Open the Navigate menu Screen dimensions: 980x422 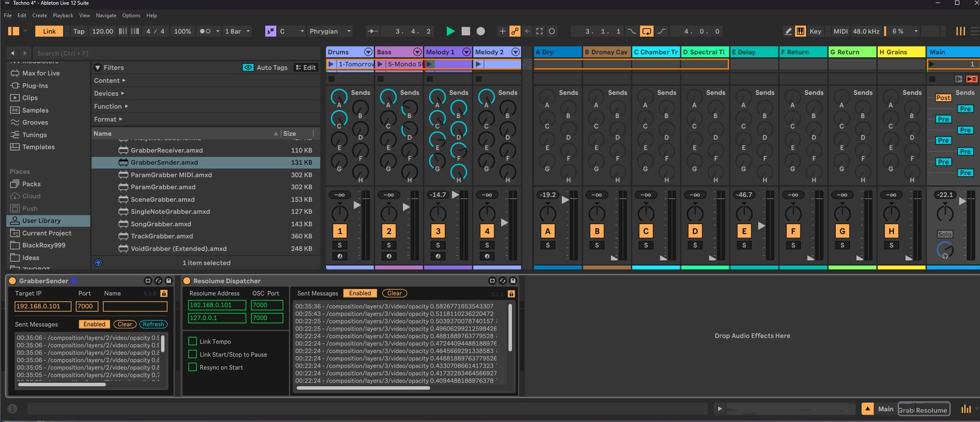click(106, 15)
